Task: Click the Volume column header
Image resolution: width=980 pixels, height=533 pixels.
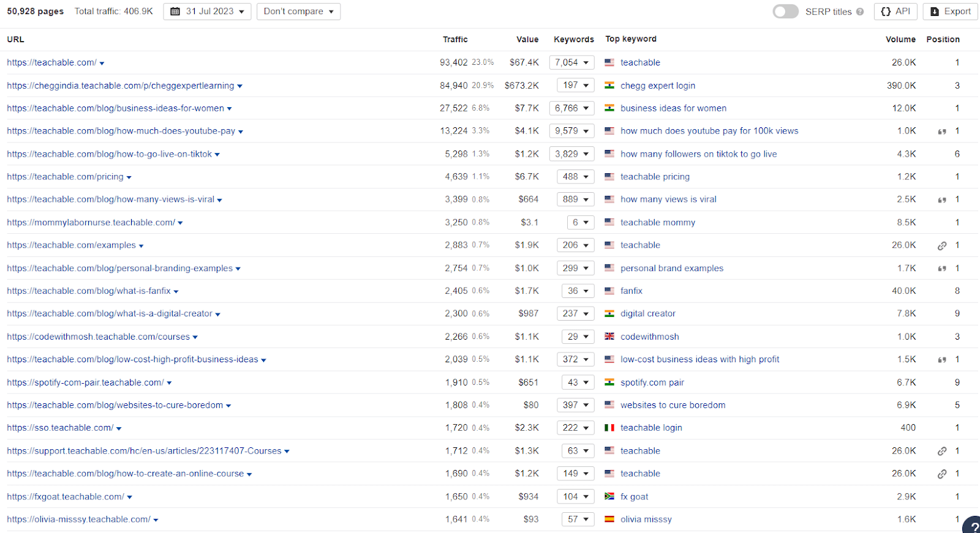Action: [900, 39]
